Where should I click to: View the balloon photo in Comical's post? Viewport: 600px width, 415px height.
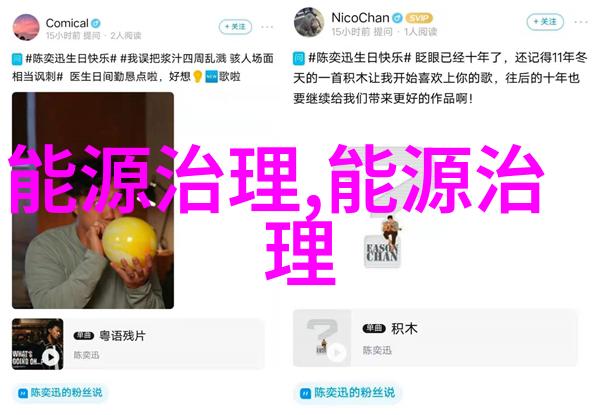pos(93,200)
